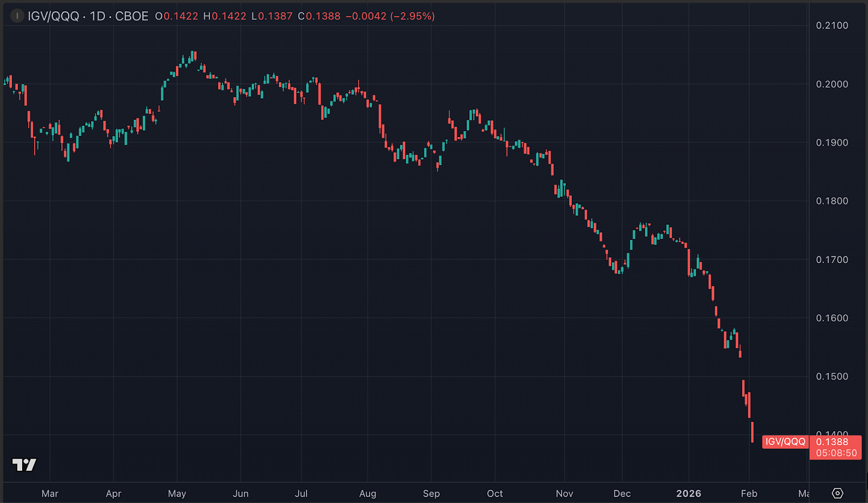Click the latest red candle near 0.1400
This screenshot has width=868, height=503.
[752, 432]
